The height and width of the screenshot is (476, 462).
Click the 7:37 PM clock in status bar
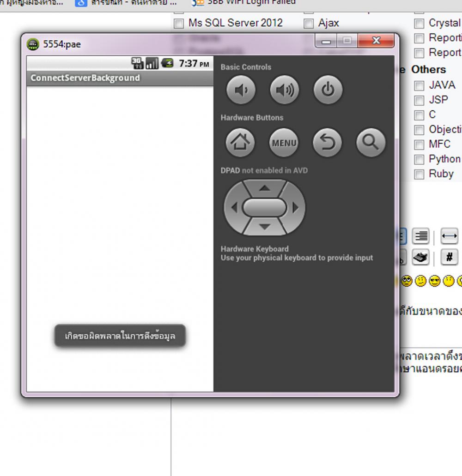coord(194,63)
